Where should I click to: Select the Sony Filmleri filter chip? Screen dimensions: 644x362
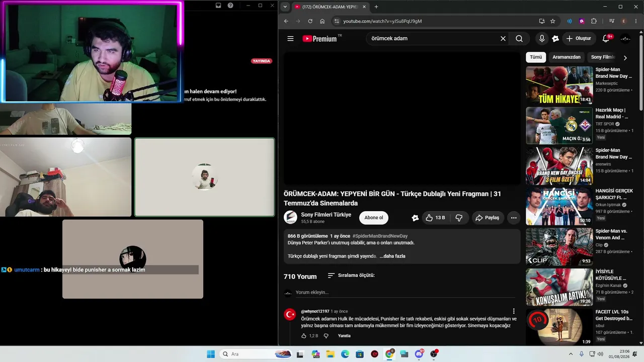pos(603,57)
